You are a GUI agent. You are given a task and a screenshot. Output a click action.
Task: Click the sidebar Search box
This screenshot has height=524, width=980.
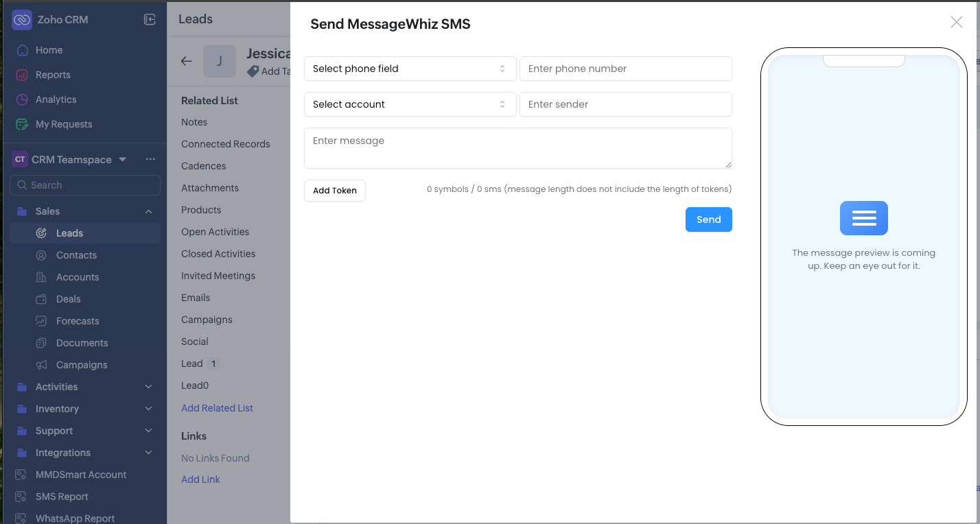[x=85, y=185]
